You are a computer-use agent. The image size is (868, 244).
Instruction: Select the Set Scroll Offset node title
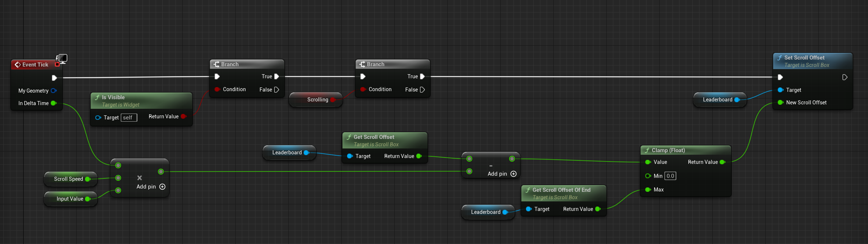pyautogui.click(x=804, y=58)
